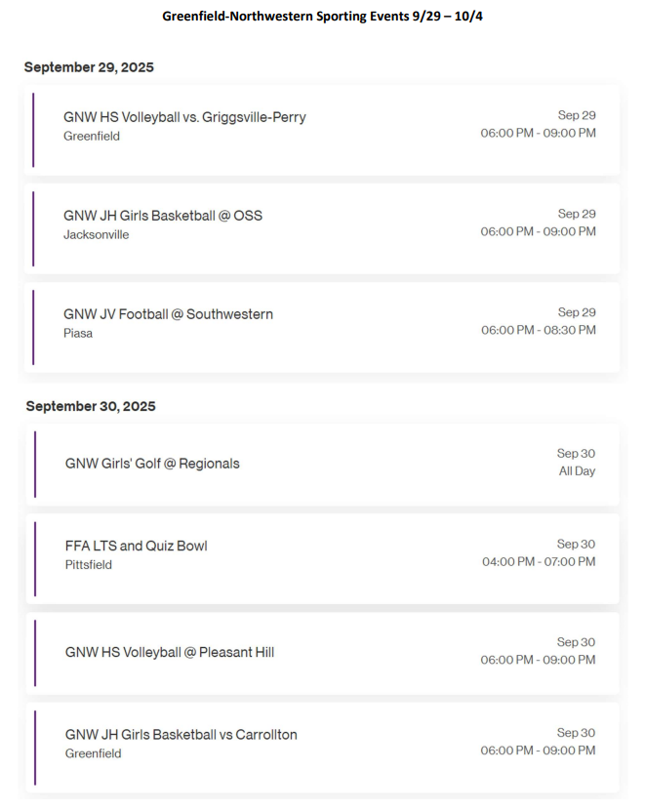Click the Jacksonville location text
The width and height of the screenshot is (646, 812).
tap(97, 235)
